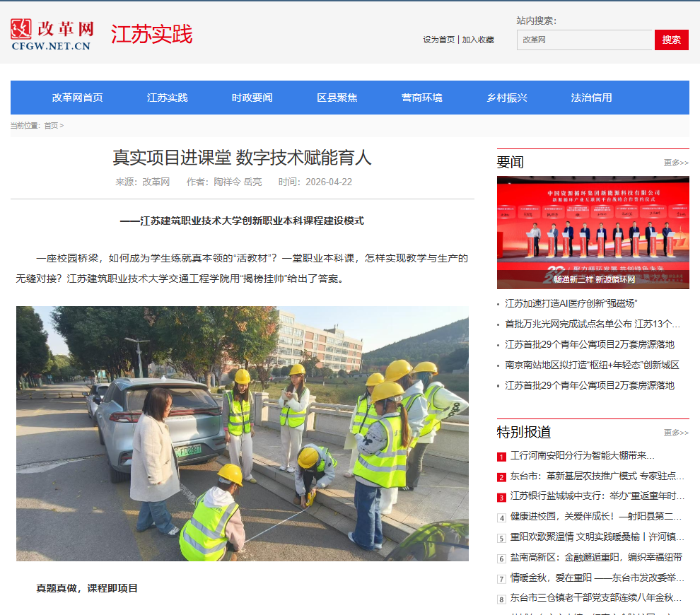Open the 时政要闻 navigation tab
The height and width of the screenshot is (615, 700).
[252, 98]
